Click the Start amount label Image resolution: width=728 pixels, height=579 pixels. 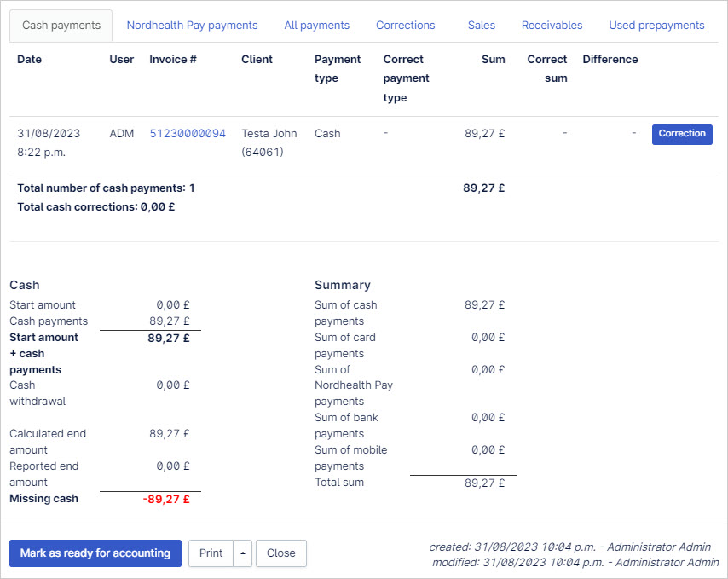[x=43, y=305]
